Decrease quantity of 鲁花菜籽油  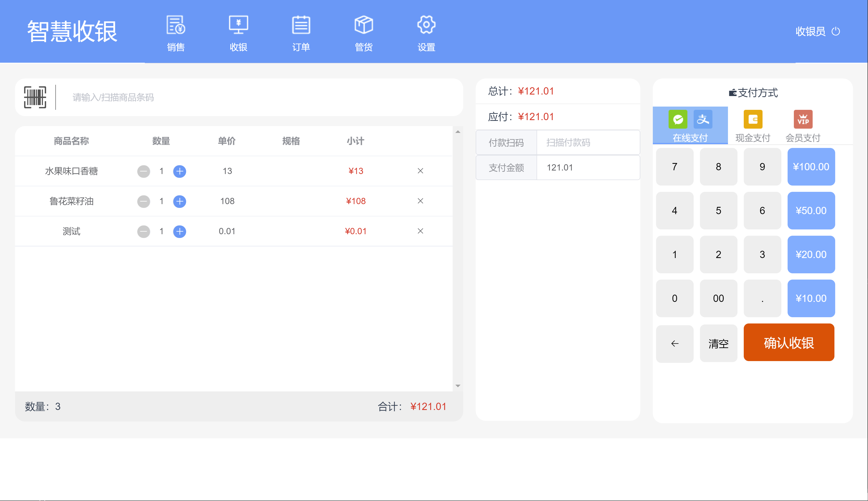tap(143, 201)
